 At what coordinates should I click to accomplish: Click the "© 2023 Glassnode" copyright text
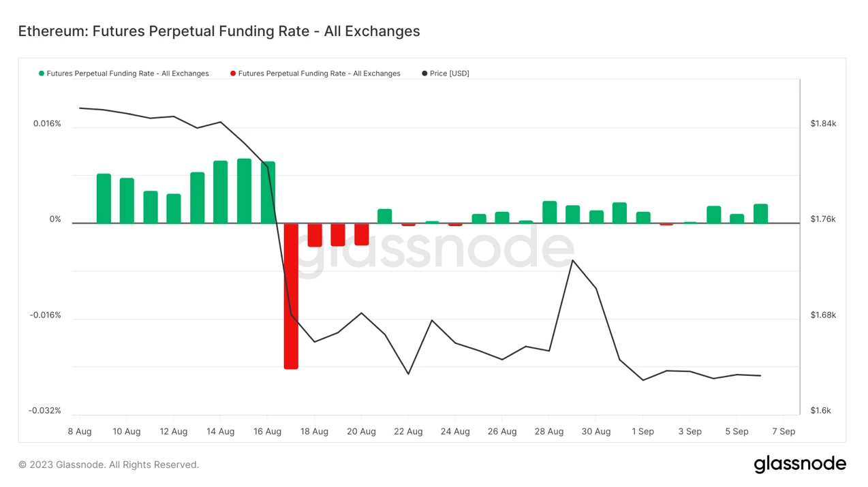click(x=108, y=465)
